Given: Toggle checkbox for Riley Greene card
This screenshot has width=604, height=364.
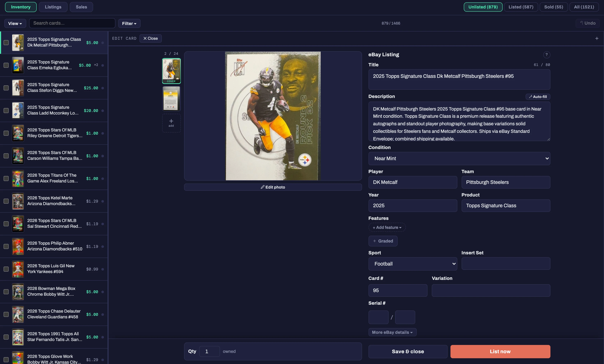Looking at the screenshot, I should pyautogui.click(x=6, y=133).
